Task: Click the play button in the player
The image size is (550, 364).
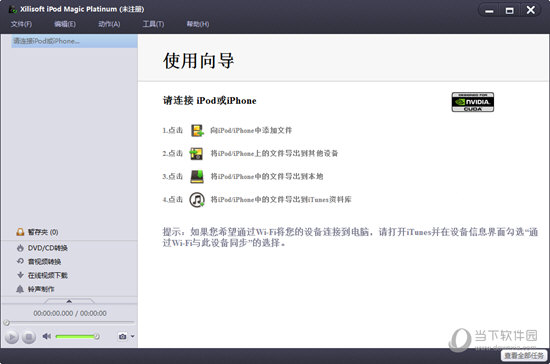Action: pyautogui.click(x=12, y=337)
